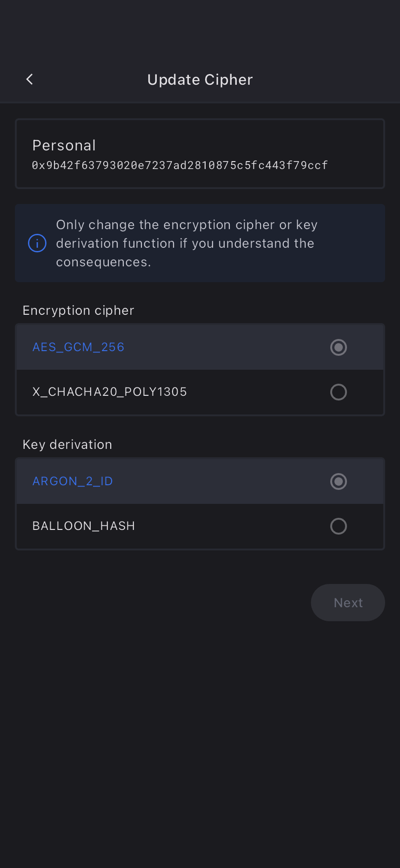
Task: Enable the BALLOON_HASH radio button
Action: 338,526
